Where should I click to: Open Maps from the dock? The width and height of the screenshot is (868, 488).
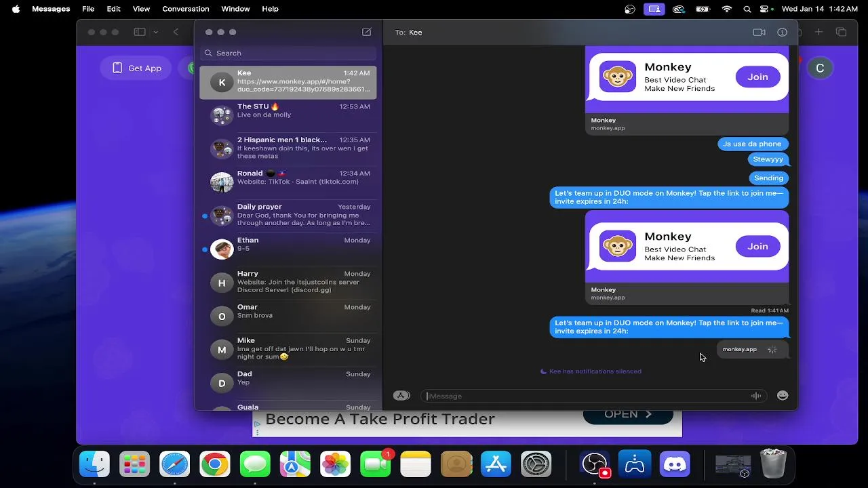(295, 464)
